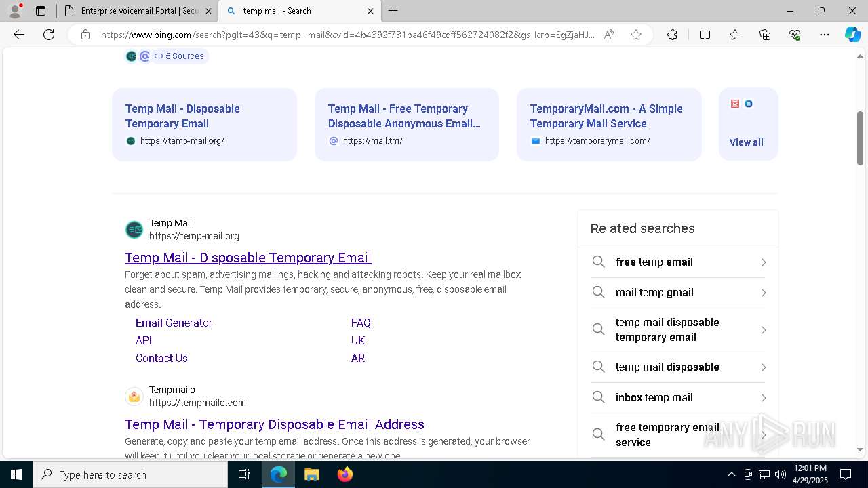Viewport: 868px width, 488px height.
Task: Open Settings and more ellipsis menu
Action: click(x=825, y=35)
